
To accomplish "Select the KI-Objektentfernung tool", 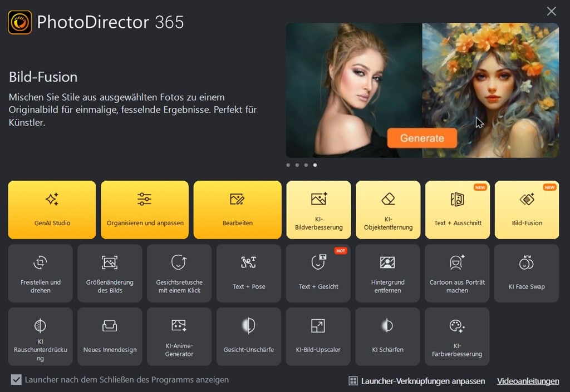I will [x=388, y=210].
